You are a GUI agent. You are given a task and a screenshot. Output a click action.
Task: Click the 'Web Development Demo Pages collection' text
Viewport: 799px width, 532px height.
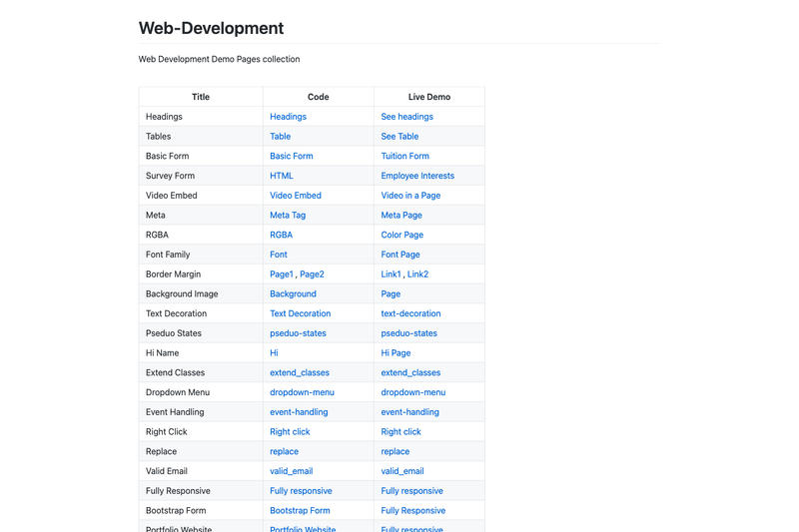219,59
